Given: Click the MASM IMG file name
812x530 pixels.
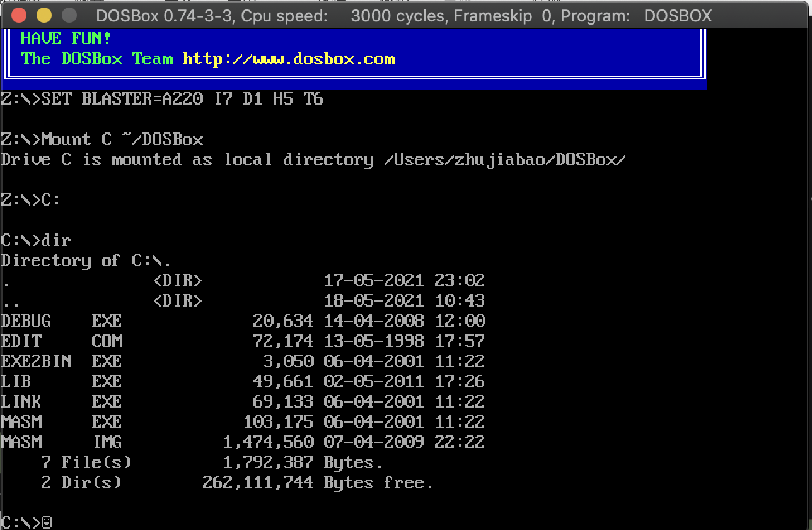Looking at the screenshot, I should click(61, 442).
